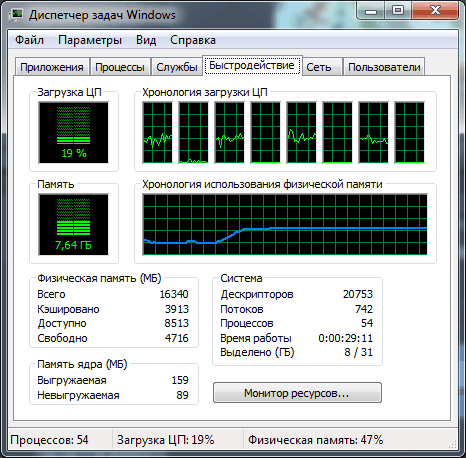Click the fourth CPU core history graph
466x458 pixels.
(x=266, y=133)
